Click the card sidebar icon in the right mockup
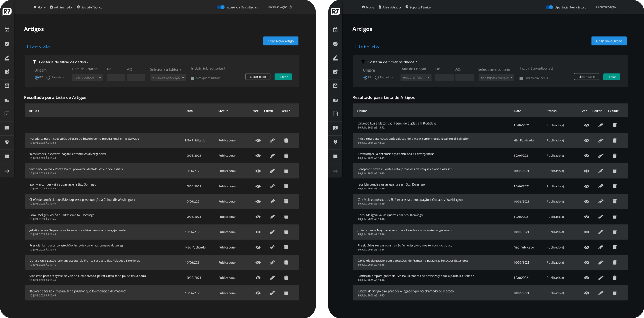 335,100
